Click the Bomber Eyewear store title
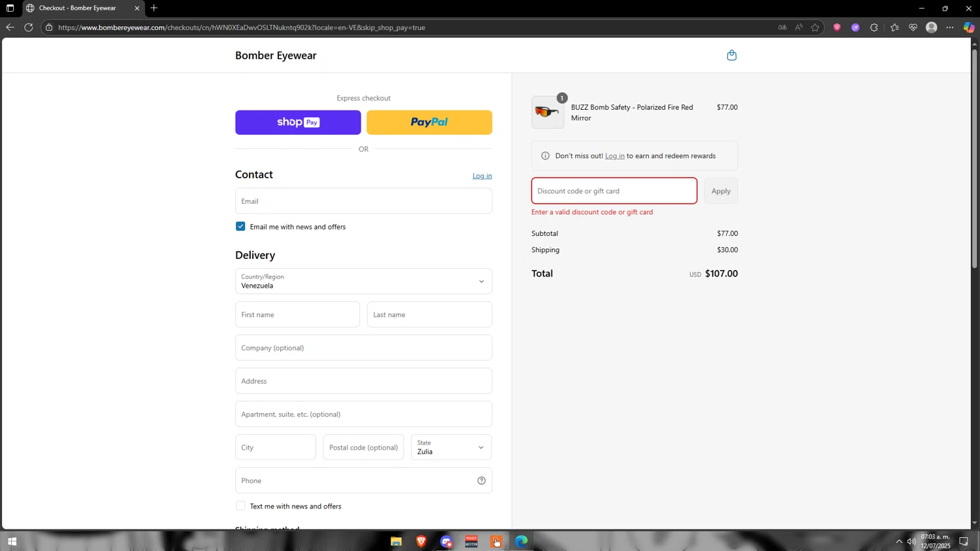Viewport: 980px width, 551px height. [276, 56]
